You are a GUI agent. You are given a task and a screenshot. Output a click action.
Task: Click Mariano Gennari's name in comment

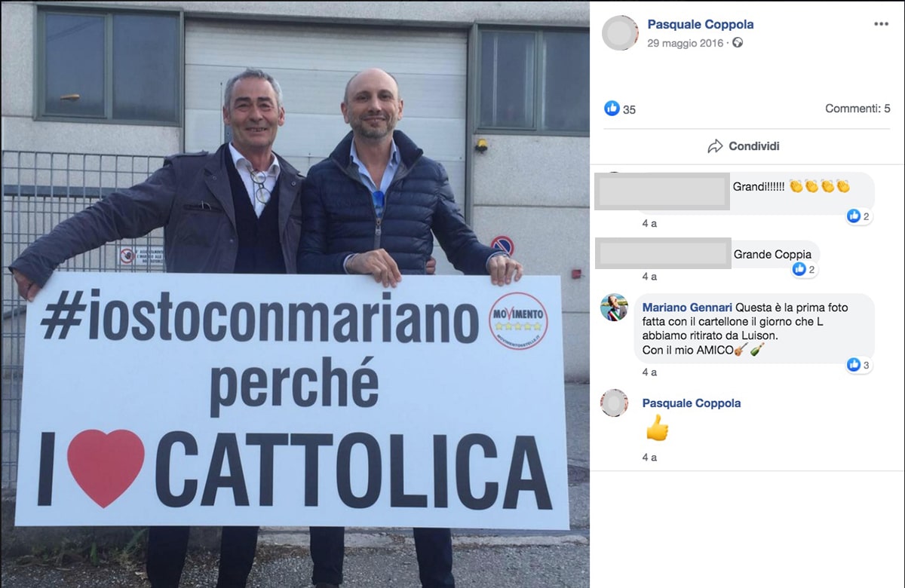pos(686,308)
